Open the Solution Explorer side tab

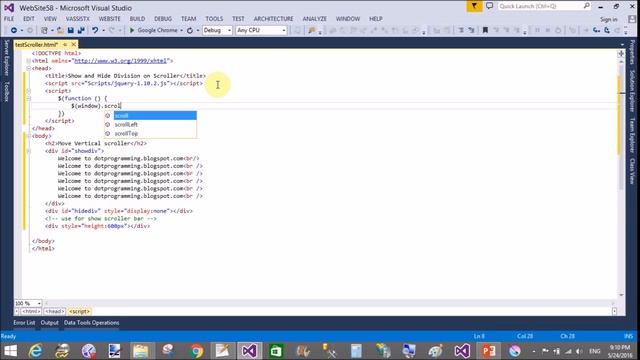click(x=632, y=91)
